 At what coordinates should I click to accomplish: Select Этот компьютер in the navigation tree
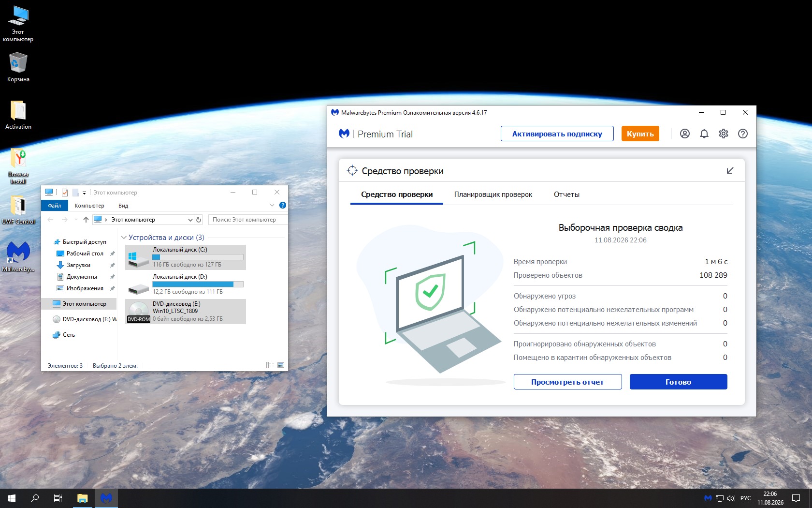click(x=80, y=304)
